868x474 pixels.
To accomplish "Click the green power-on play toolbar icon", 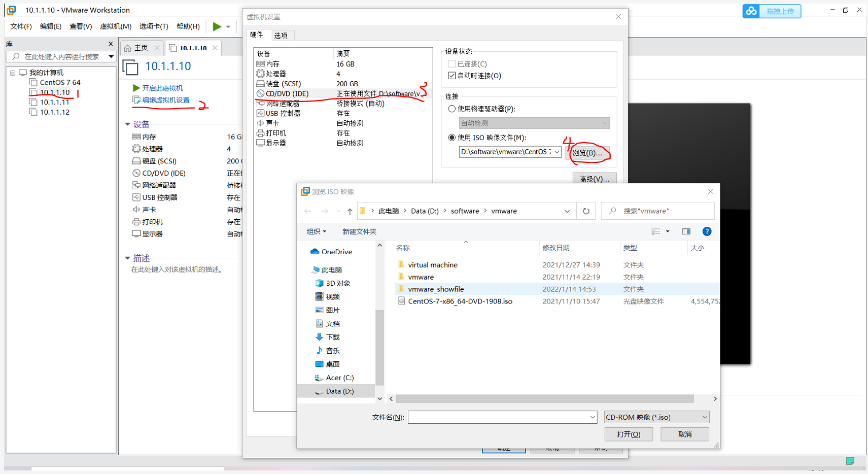I will 217,26.
